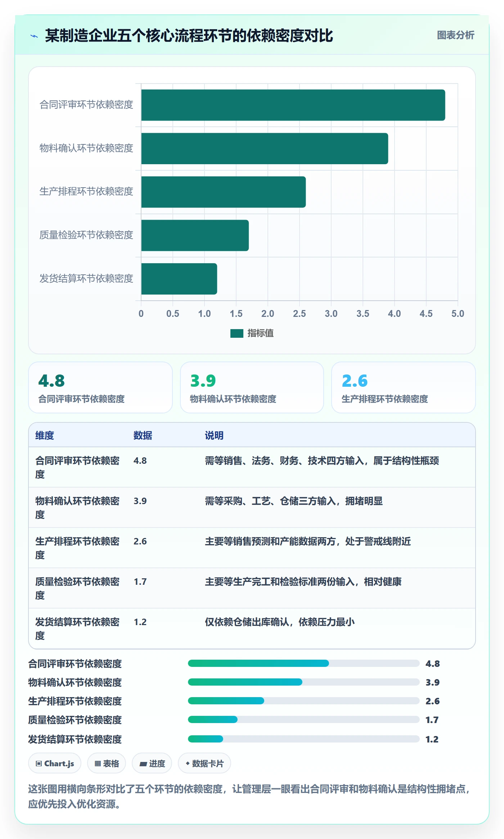Select table value 4.8 in 数据 column

click(x=140, y=461)
